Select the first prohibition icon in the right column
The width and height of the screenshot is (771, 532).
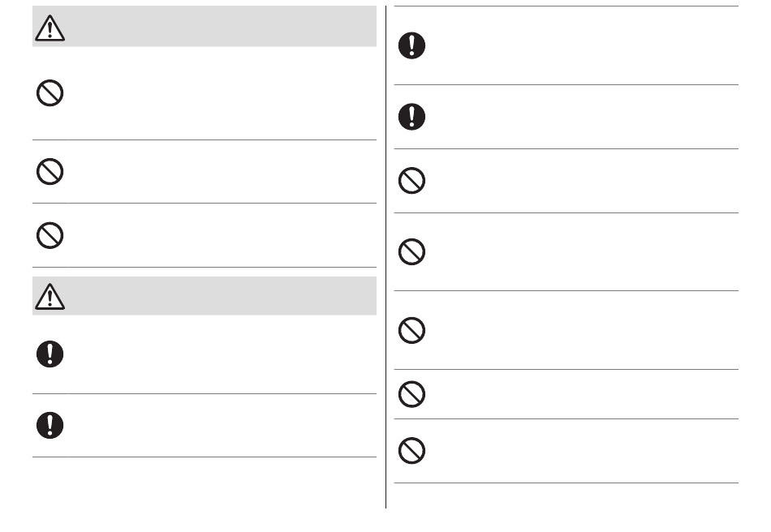[411, 180]
